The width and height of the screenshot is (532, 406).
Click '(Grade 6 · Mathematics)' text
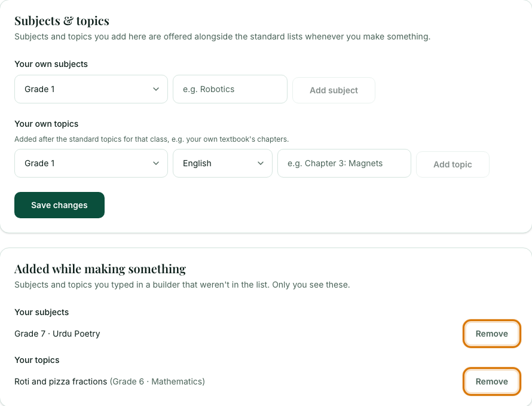pyautogui.click(x=157, y=381)
